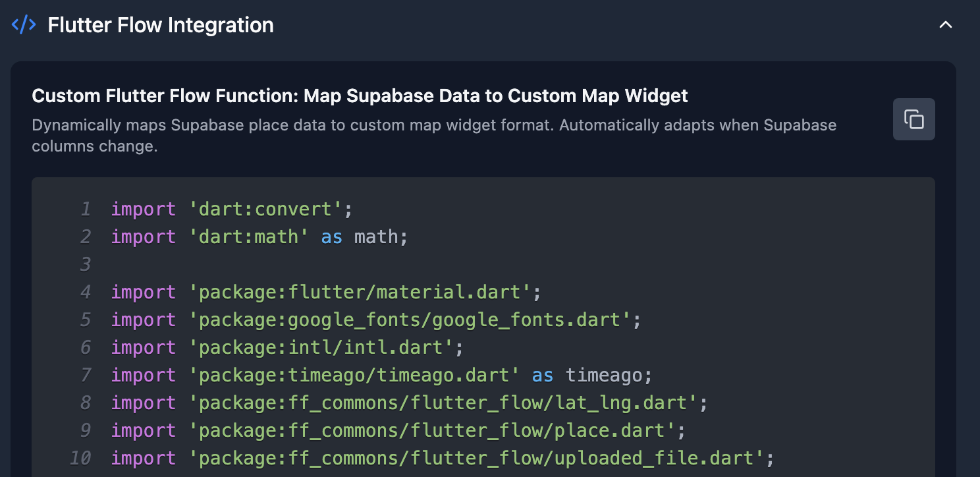The width and height of the screenshot is (980, 477).
Task: Click the word math after the as keyword
Action: click(x=375, y=237)
